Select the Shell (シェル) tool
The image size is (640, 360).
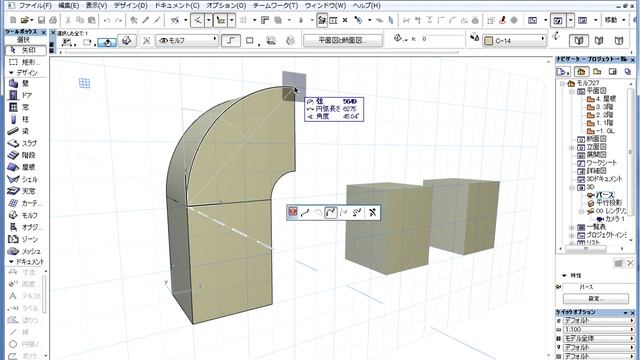pos(24,179)
